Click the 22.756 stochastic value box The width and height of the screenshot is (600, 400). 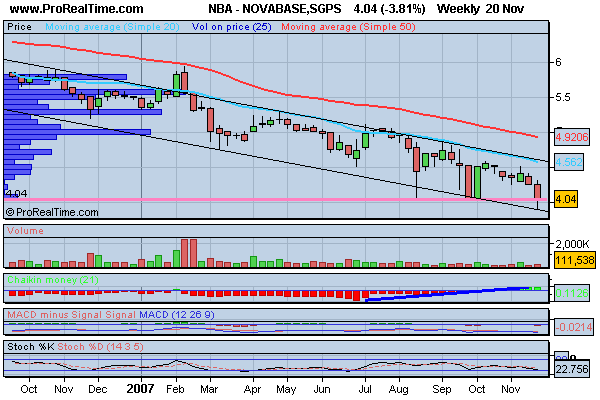tap(572, 369)
